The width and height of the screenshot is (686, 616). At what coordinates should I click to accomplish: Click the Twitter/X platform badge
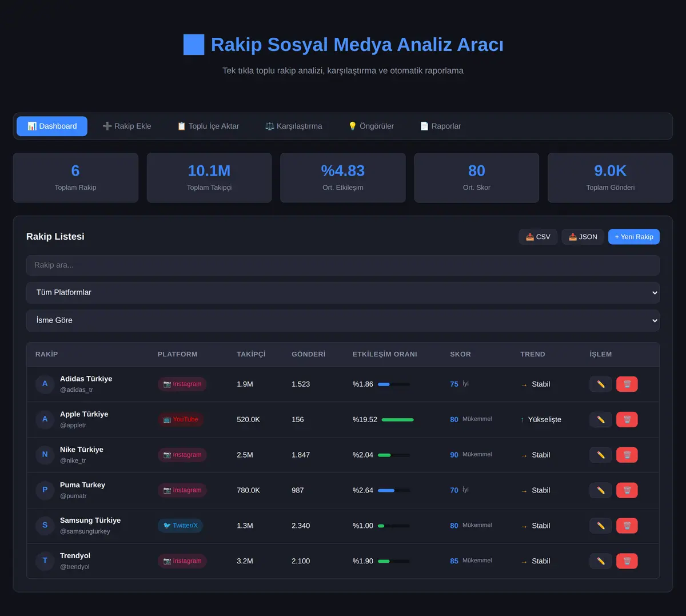click(x=181, y=526)
